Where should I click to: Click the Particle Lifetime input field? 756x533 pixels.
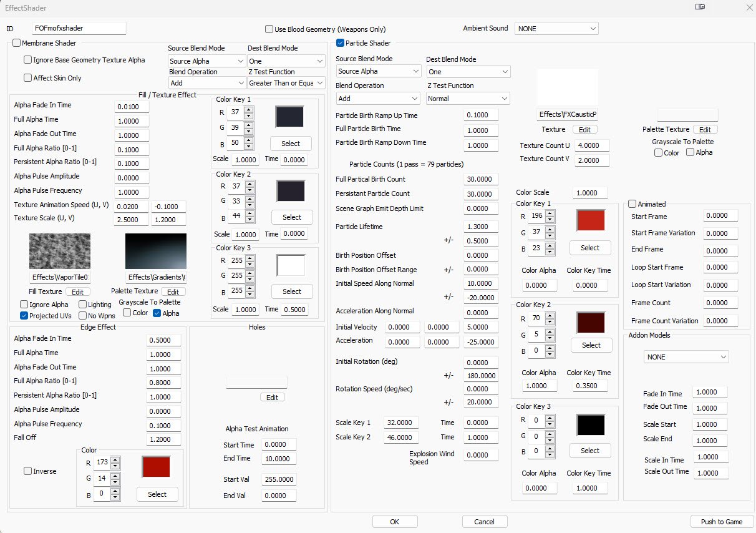point(481,227)
